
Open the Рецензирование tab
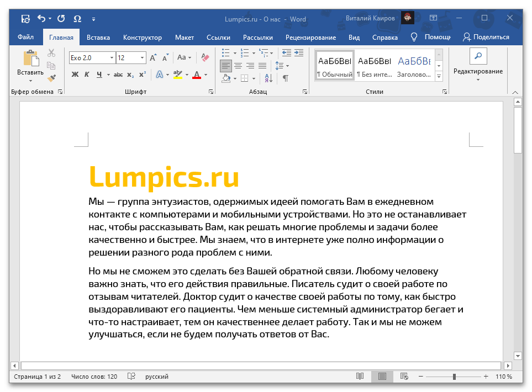(311, 38)
